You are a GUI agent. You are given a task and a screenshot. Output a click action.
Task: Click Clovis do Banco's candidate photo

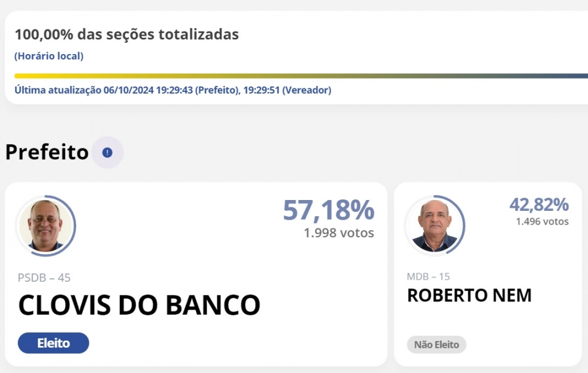tap(46, 226)
